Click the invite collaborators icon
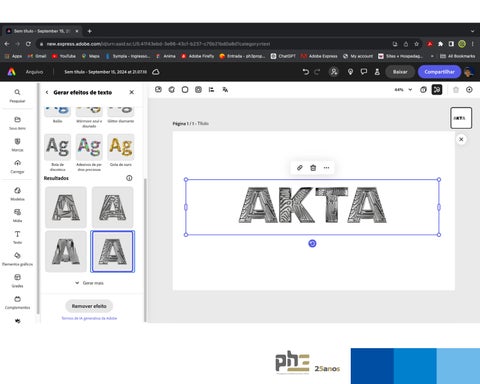Screen dimensions: 480x384 (334, 72)
